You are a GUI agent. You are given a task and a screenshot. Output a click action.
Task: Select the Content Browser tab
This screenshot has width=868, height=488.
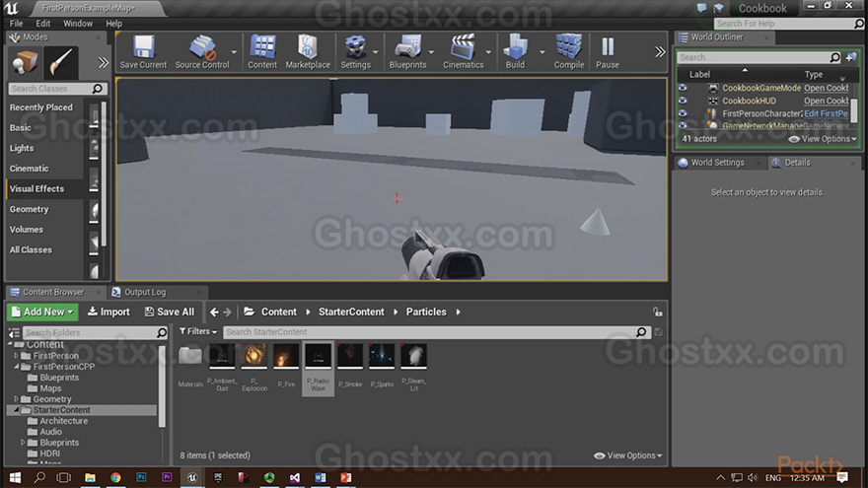(x=53, y=292)
